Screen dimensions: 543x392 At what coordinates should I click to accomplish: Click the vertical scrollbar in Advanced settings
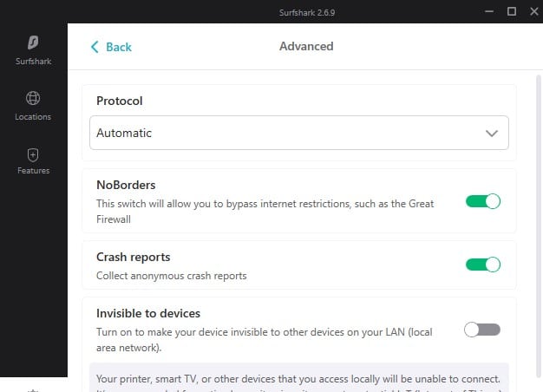click(539, 227)
